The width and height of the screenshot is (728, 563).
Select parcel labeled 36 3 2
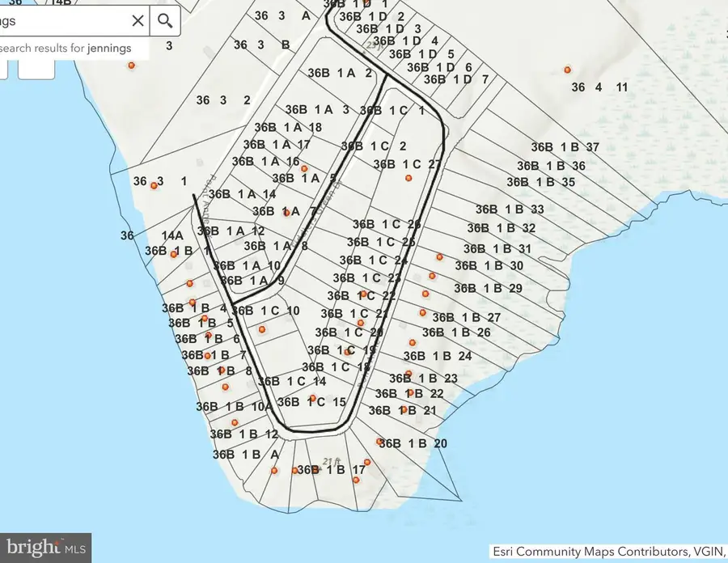point(222,100)
